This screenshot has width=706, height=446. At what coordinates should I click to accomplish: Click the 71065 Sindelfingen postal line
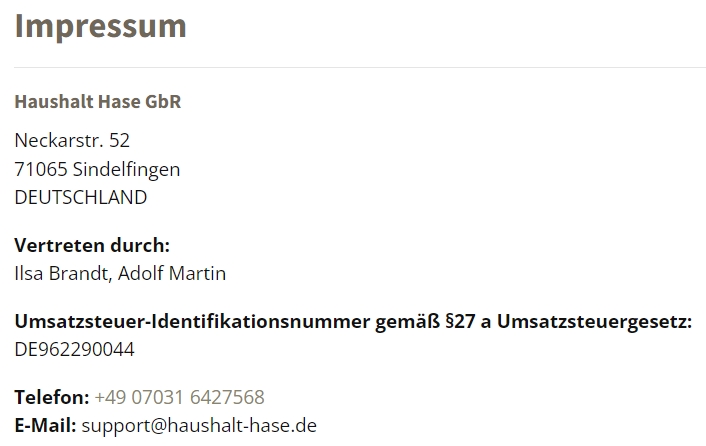point(97,170)
